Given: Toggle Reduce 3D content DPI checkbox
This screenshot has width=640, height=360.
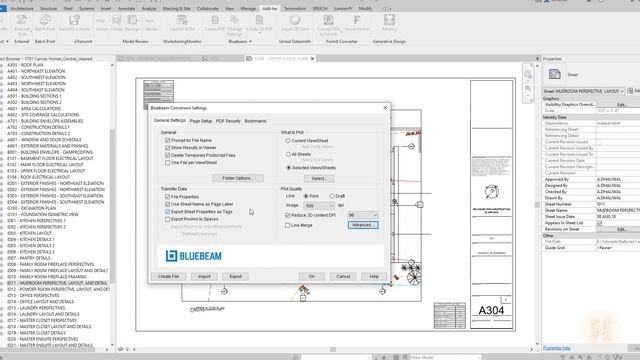Looking at the screenshot, I should (288, 215).
